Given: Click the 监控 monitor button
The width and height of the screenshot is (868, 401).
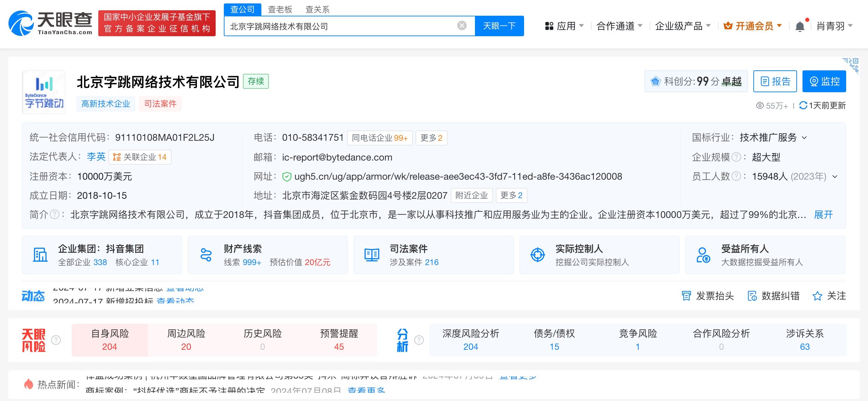Looking at the screenshot, I should click(824, 81).
